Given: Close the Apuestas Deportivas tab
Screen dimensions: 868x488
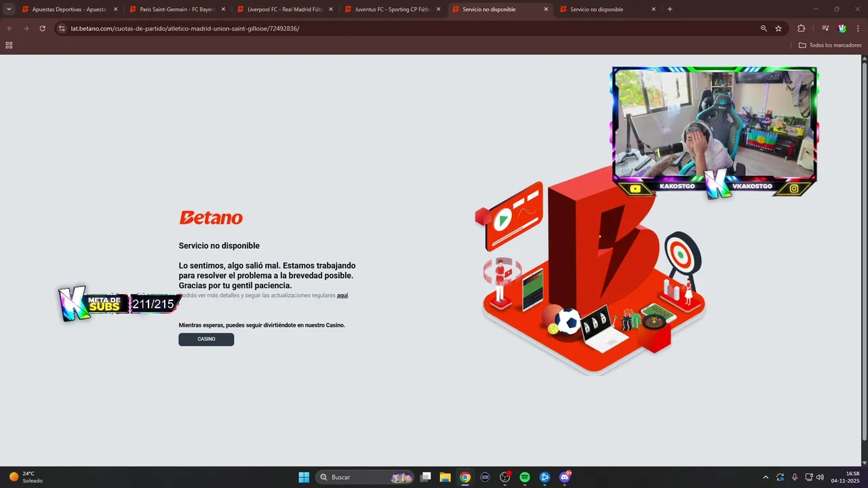Looking at the screenshot, I should [115, 9].
